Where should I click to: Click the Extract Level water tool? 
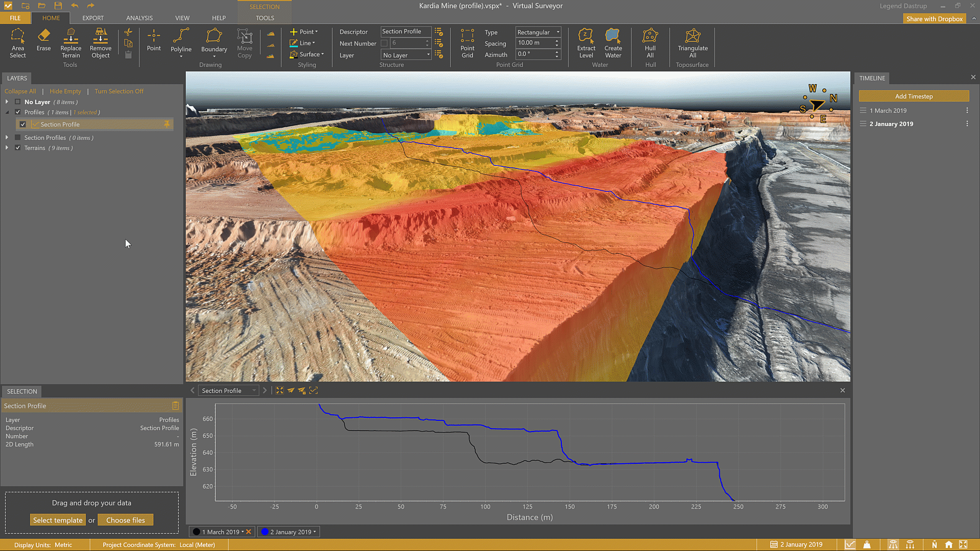(586, 43)
